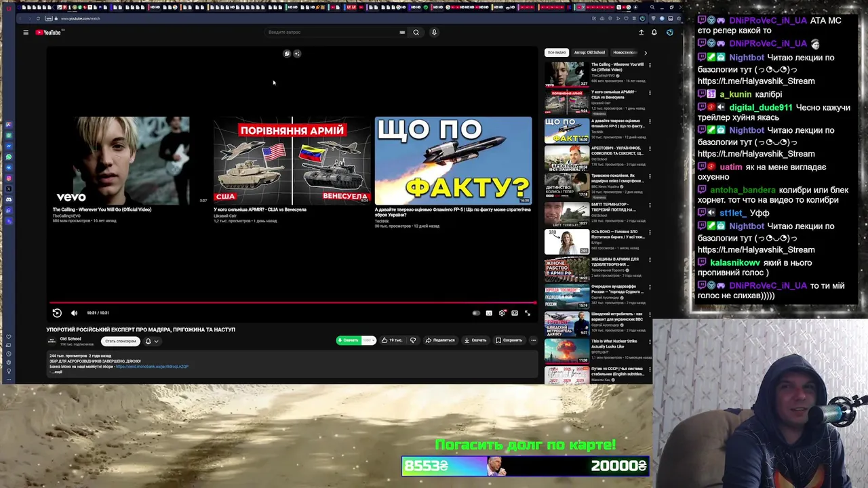The image size is (868, 488).
Task: Click the username 'digital_dude911' in chat
Action: coord(760,108)
